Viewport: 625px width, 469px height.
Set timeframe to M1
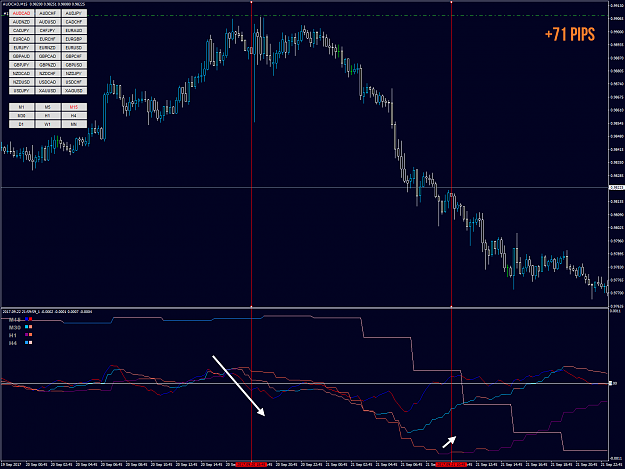[21, 107]
